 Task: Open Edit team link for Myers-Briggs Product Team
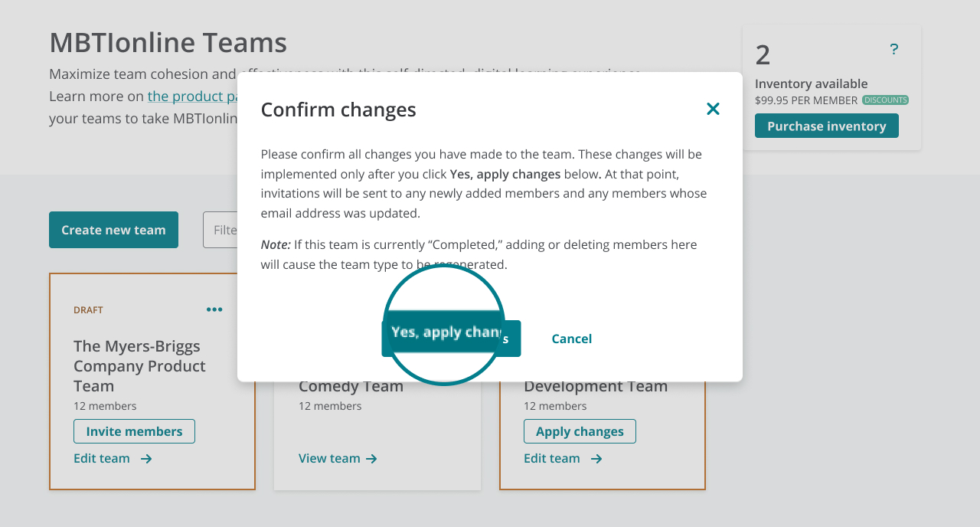(102, 459)
